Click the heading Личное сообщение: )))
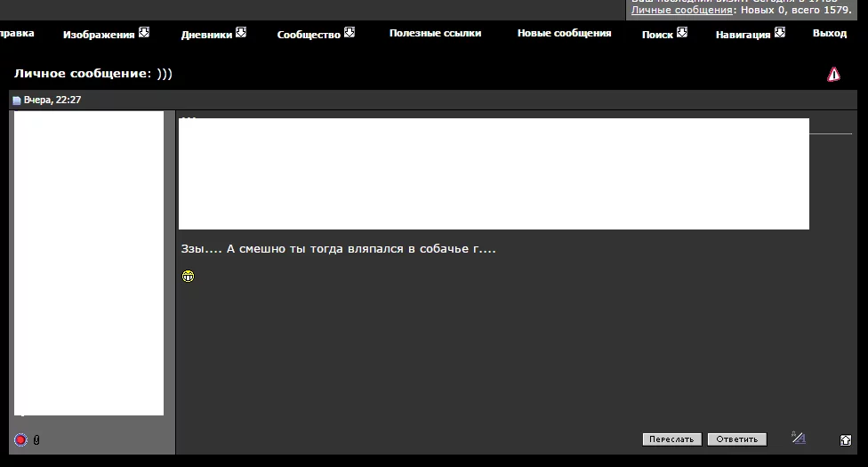 click(x=93, y=73)
